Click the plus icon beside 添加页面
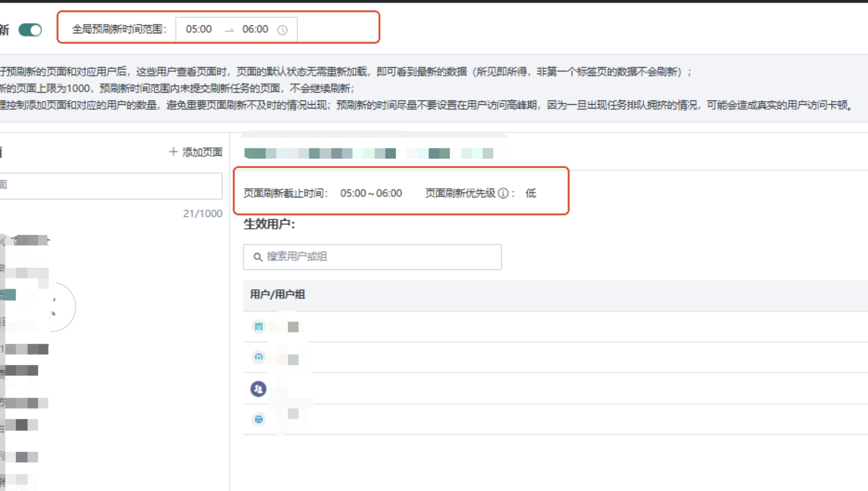The image size is (868, 491). [x=173, y=152]
